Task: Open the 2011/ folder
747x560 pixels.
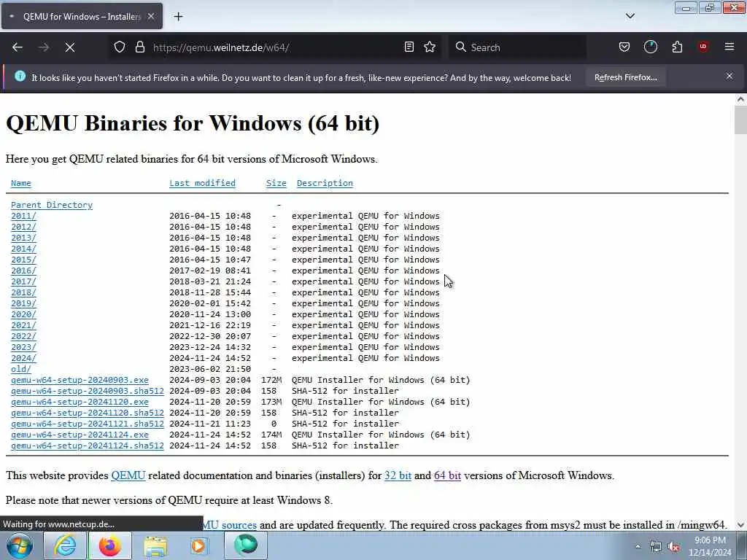Action: coord(23,216)
